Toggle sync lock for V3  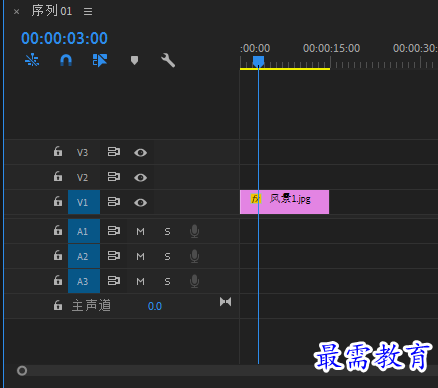tap(114, 152)
